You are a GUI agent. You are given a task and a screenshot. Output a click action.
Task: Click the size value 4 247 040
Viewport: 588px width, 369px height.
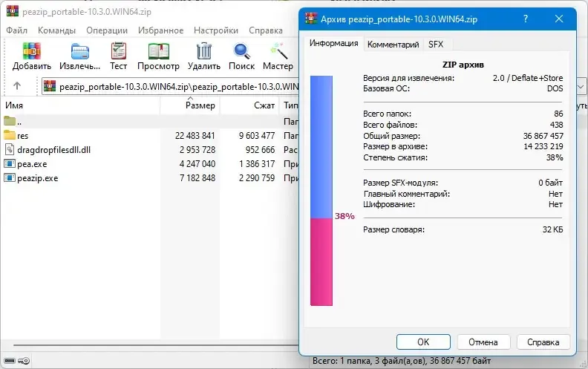point(197,164)
